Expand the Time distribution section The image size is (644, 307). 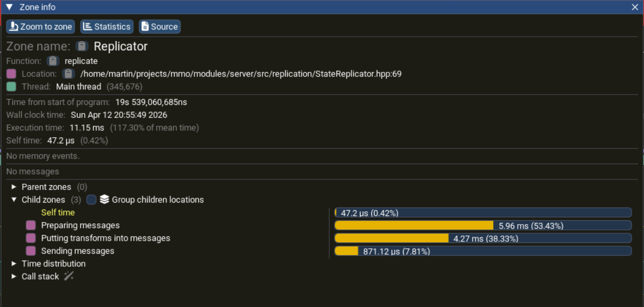[14, 264]
